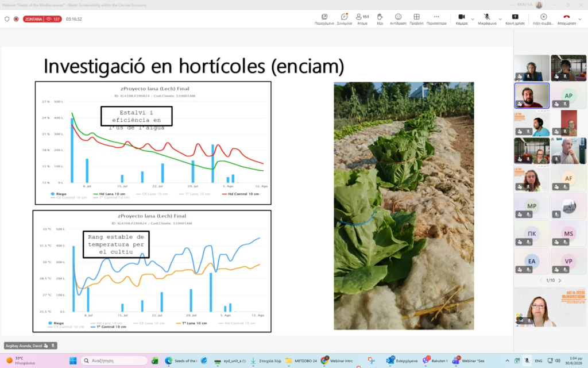Image resolution: width=588 pixels, height=368 pixels.
Task: Select the ΠΚ participant tile
Action: [532, 233]
